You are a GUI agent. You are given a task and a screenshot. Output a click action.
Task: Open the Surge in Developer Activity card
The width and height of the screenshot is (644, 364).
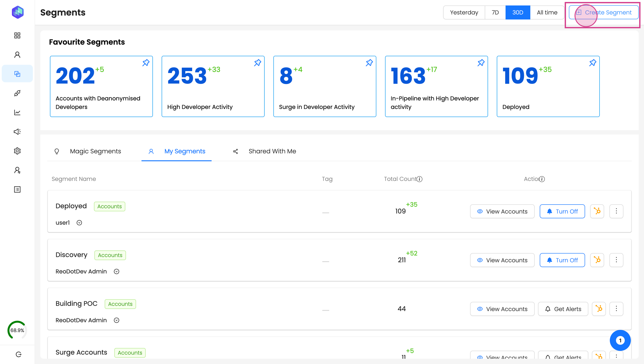pyautogui.click(x=325, y=87)
